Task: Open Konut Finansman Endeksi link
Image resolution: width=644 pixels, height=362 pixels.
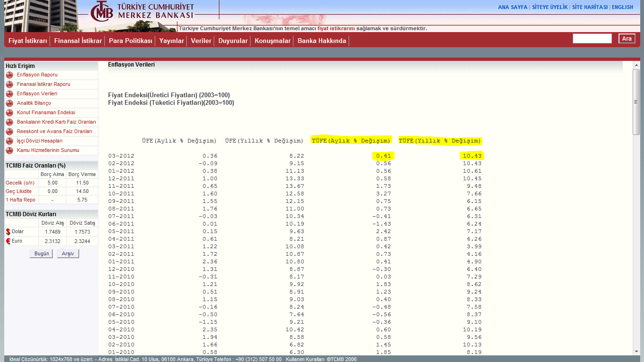Action: (46, 113)
